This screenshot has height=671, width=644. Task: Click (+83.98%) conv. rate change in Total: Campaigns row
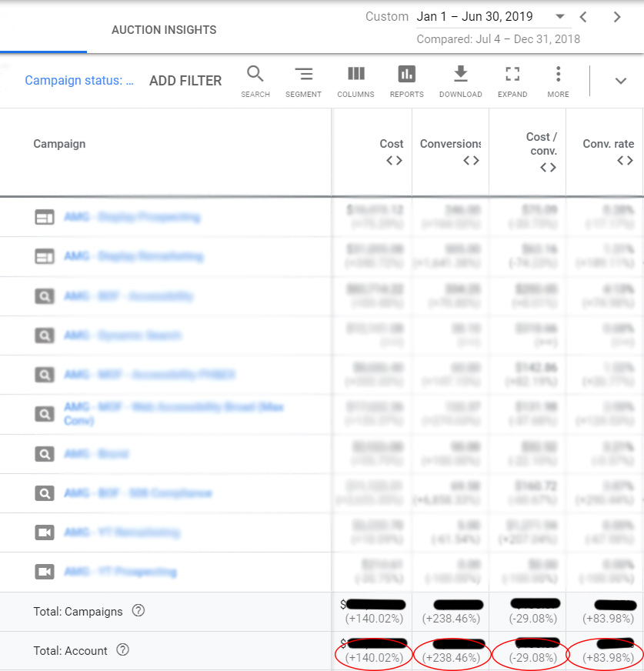[x=608, y=619]
